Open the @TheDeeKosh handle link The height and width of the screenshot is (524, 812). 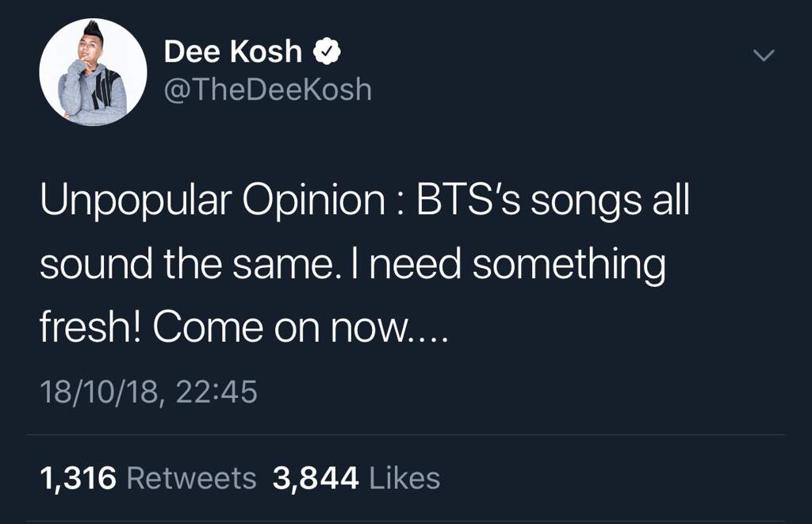click(x=267, y=90)
